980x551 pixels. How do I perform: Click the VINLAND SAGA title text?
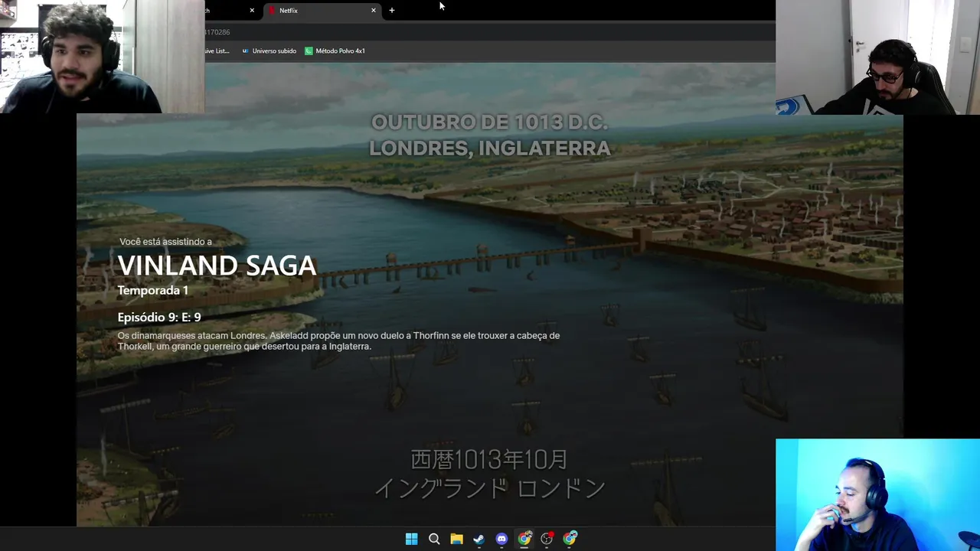click(x=217, y=266)
